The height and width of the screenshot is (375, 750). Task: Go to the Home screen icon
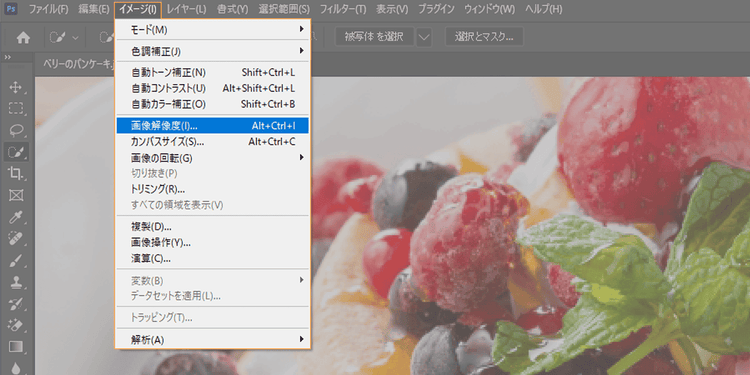pyautogui.click(x=23, y=38)
